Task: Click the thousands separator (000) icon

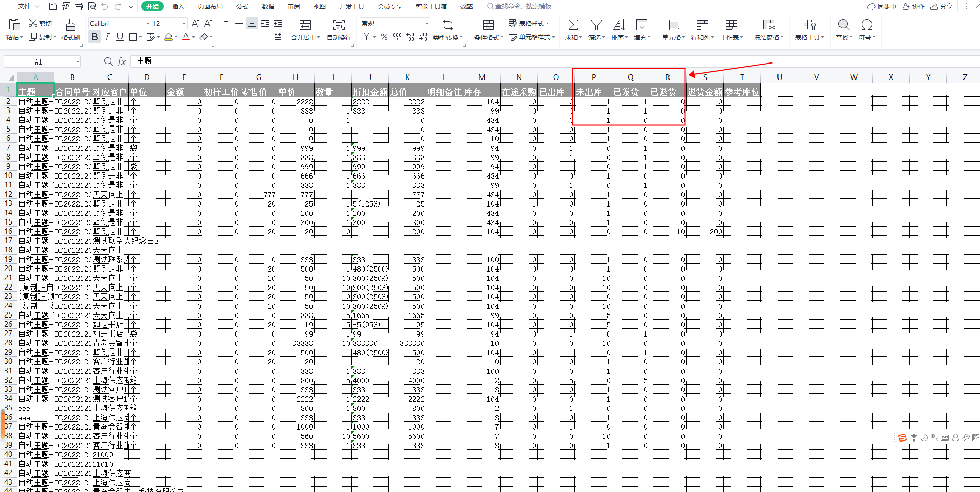Action: coord(397,37)
